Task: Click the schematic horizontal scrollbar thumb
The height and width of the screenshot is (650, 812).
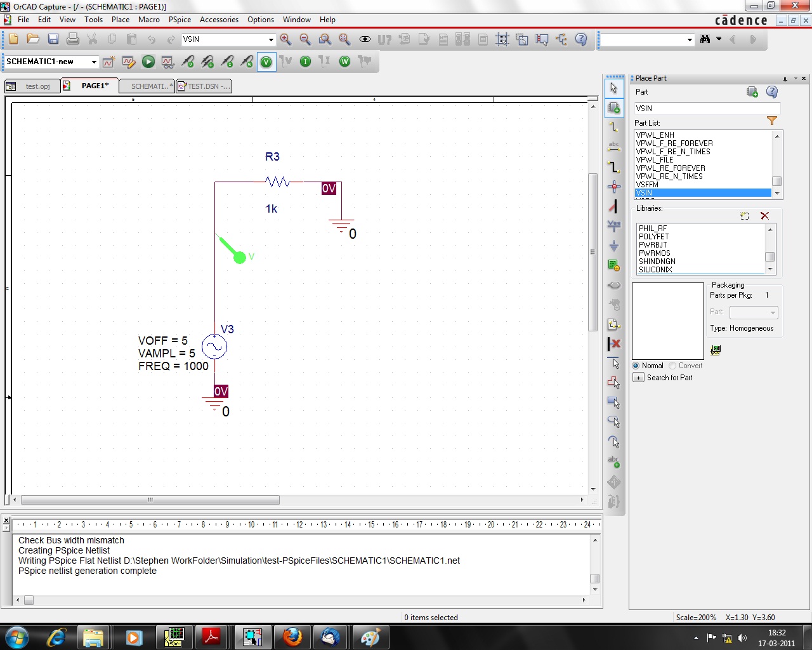Action: (x=150, y=500)
